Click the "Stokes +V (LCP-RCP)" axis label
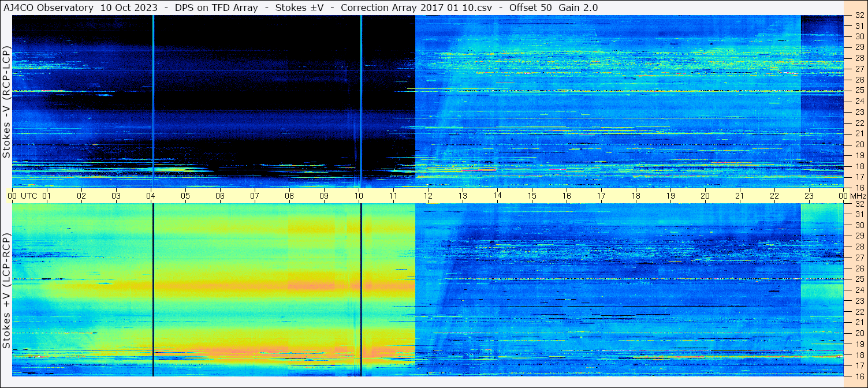The width and height of the screenshot is (868, 388). pos(6,291)
